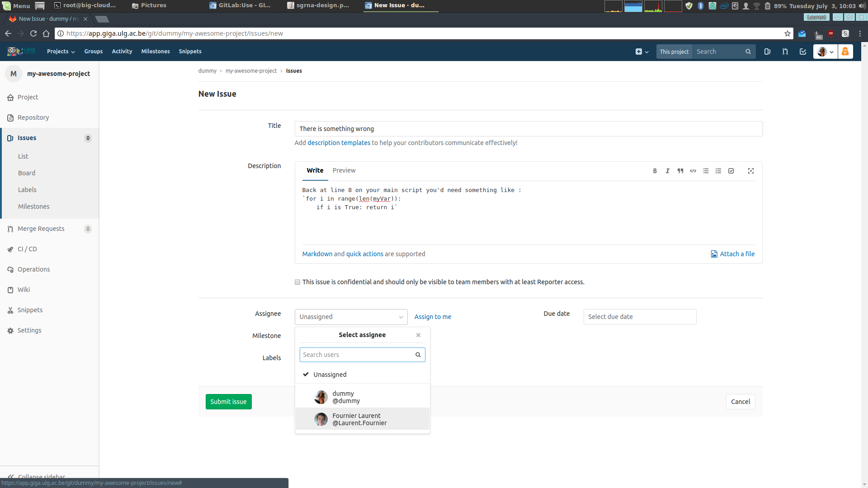Open Wiki in the sidebar

pyautogui.click(x=24, y=290)
